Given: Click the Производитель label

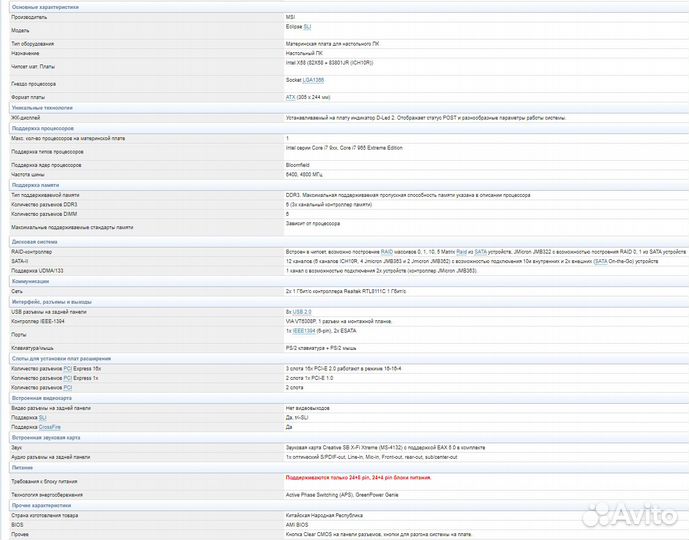Looking at the screenshot, I should point(29,17).
